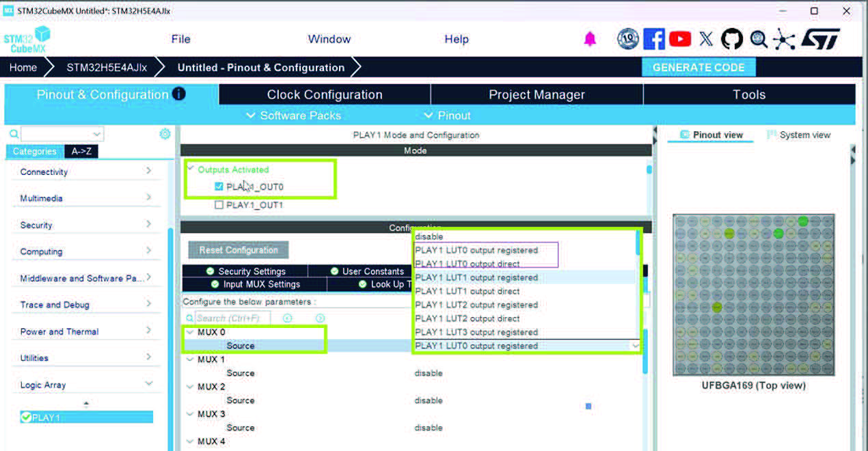Viewport: 868px width, 451px height.
Task: Open the Facebook icon link
Action: pyautogui.click(x=654, y=39)
